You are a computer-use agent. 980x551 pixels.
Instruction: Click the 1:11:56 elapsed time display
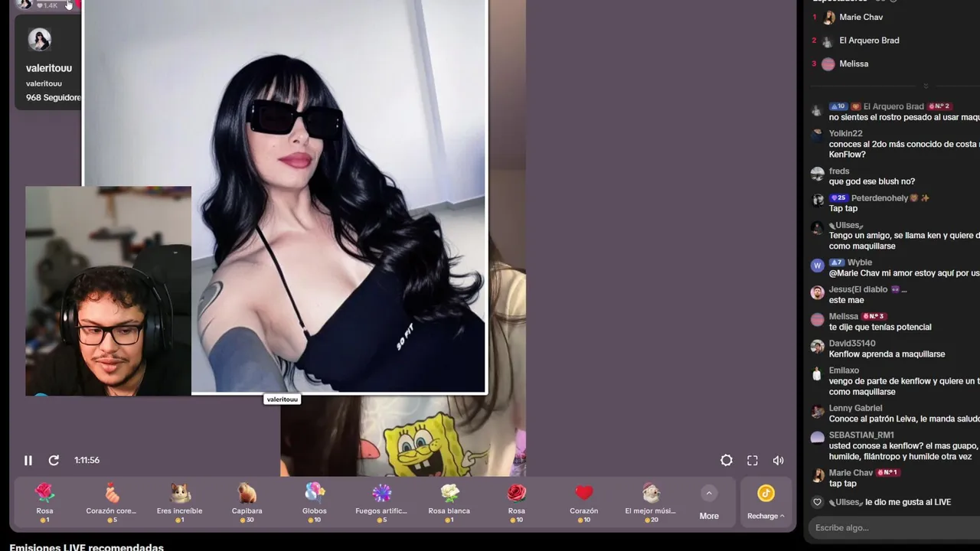click(x=87, y=460)
